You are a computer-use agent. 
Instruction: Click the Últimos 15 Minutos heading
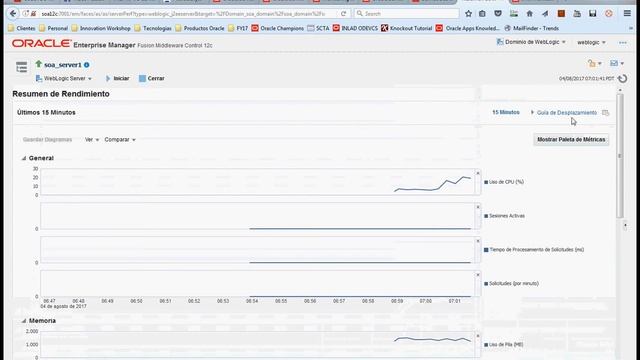tap(46, 112)
